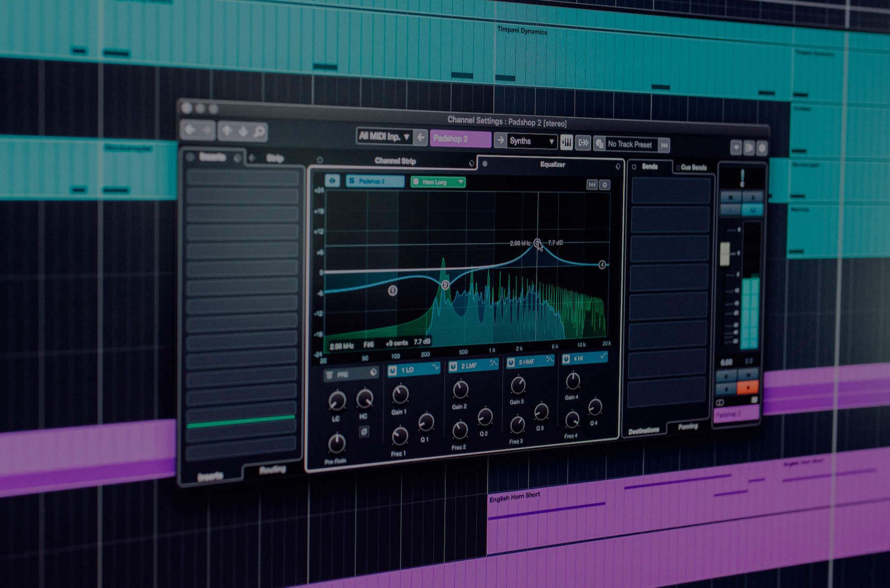Click the previous channel back arrow

[x=190, y=130]
